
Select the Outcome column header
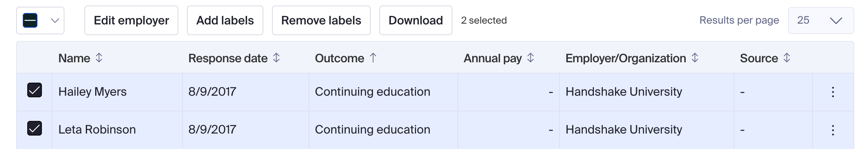pyautogui.click(x=340, y=58)
